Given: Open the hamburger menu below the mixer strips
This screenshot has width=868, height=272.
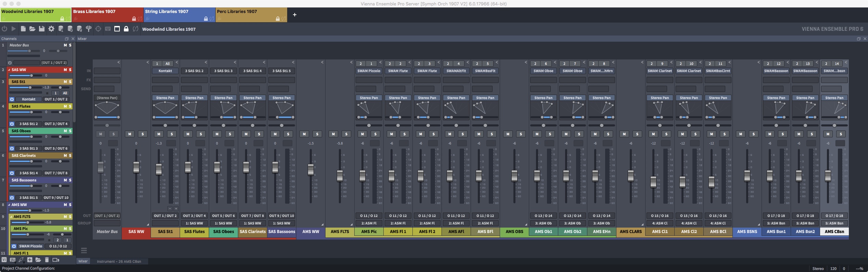Looking at the screenshot, I should [84, 251].
